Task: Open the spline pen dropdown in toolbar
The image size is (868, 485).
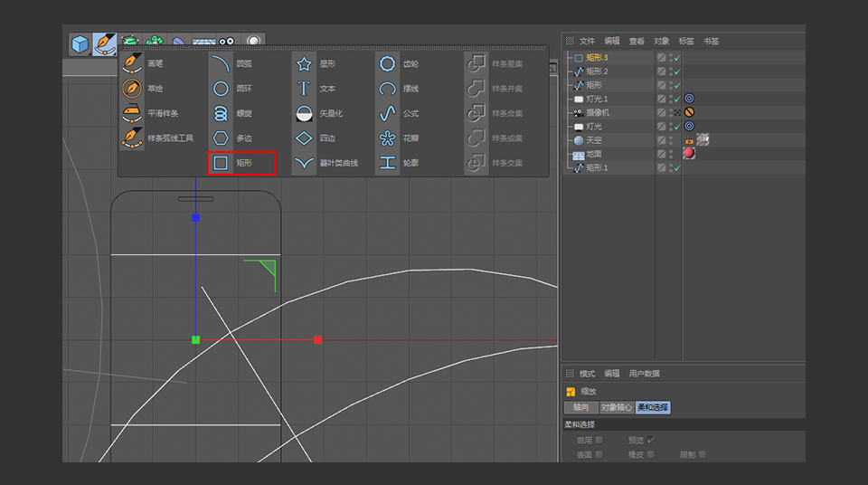Action: click(x=104, y=43)
